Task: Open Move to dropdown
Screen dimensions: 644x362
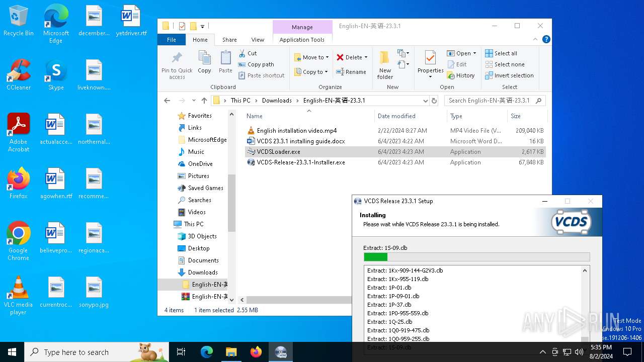Action: click(311, 57)
